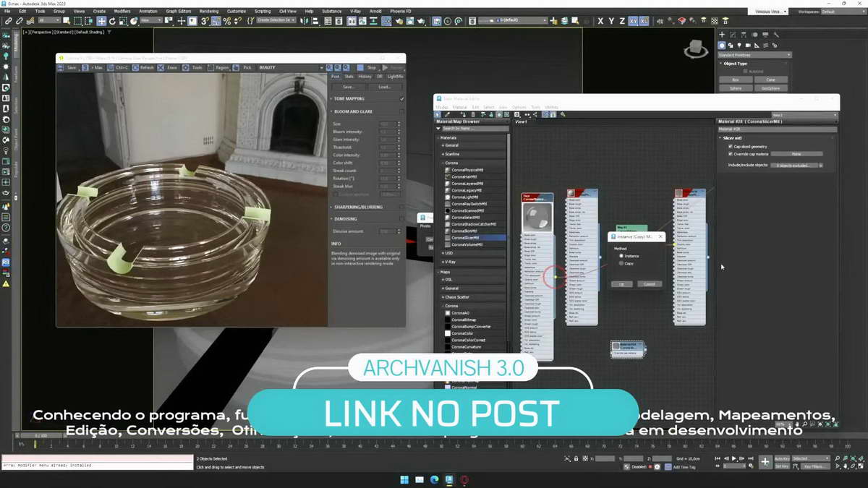
Task: Toggle Cap sliced geometry checkbox
Action: click(x=731, y=147)
